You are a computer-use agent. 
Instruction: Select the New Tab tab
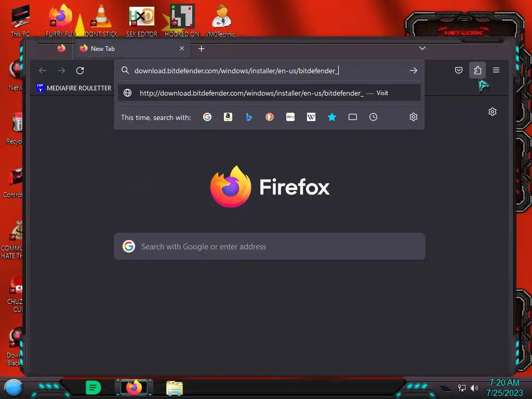132,48
